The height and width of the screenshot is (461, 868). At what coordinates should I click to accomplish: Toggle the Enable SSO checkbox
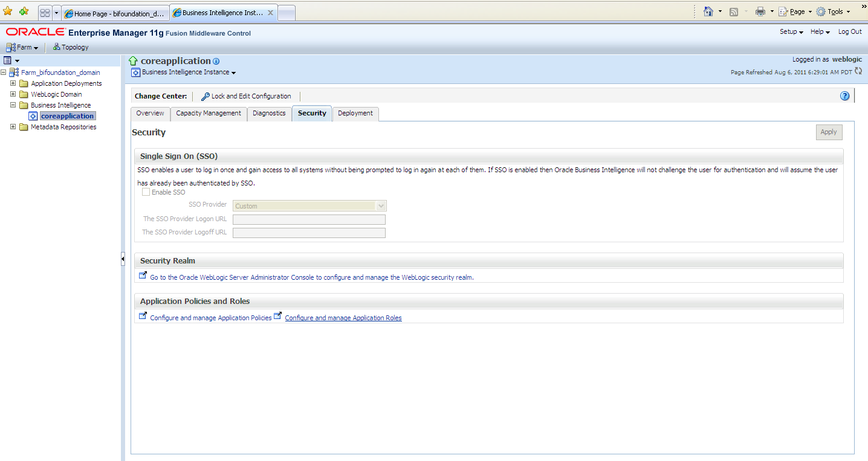coord(146,192)
